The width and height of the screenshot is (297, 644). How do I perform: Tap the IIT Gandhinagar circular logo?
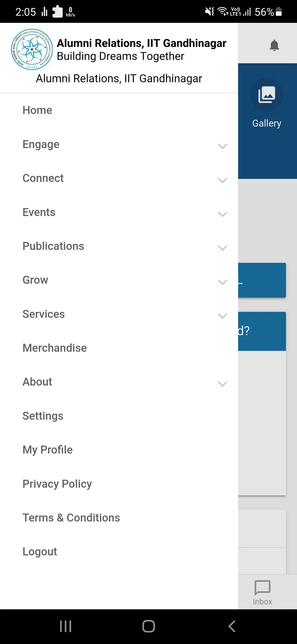(x=32, y=49)
